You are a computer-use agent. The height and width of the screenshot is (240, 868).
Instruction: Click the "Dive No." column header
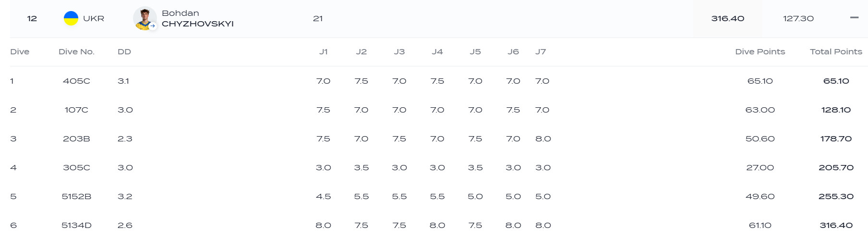[76, 51]
